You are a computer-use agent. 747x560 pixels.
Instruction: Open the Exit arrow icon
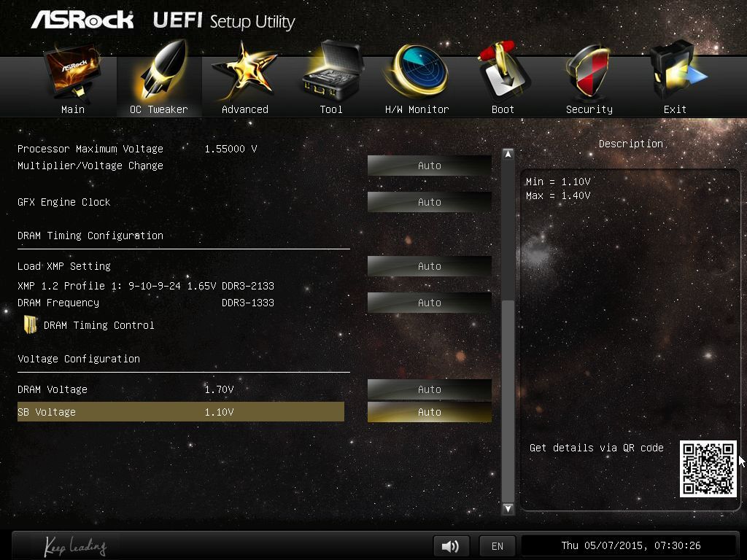(x=678, y=71)
